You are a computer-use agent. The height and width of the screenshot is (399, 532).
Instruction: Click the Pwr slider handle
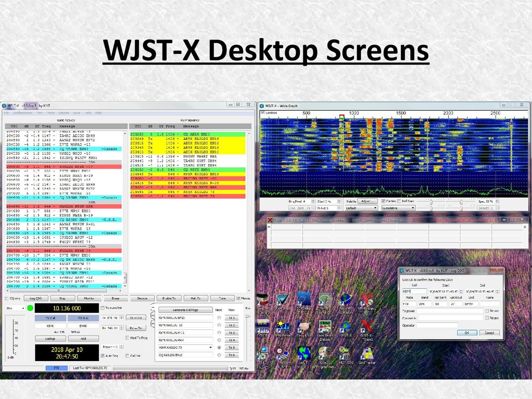pos(248,316)
